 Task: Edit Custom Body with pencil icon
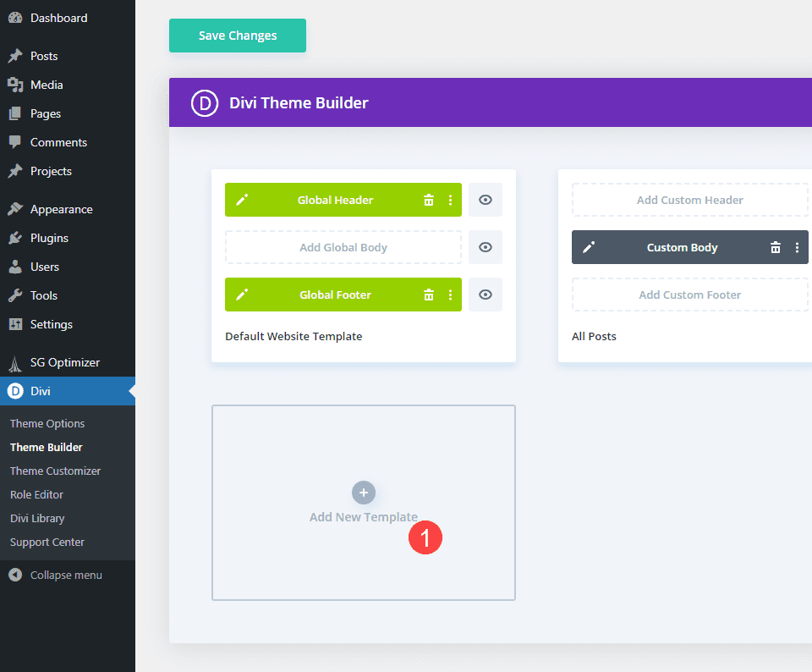coord(589,247)
